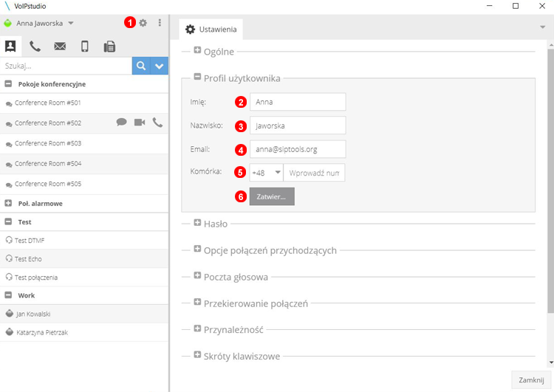The height and width of the screenshot is (392, 554).
Task: Collapse the Pokoje konferencyjne group
Action: point(8,84)
